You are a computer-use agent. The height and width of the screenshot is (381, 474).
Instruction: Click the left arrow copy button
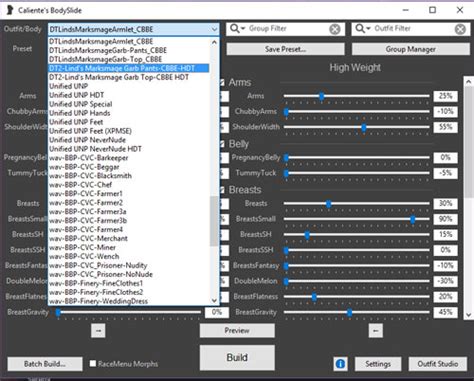pyautogui.click(x=376, y=331)
